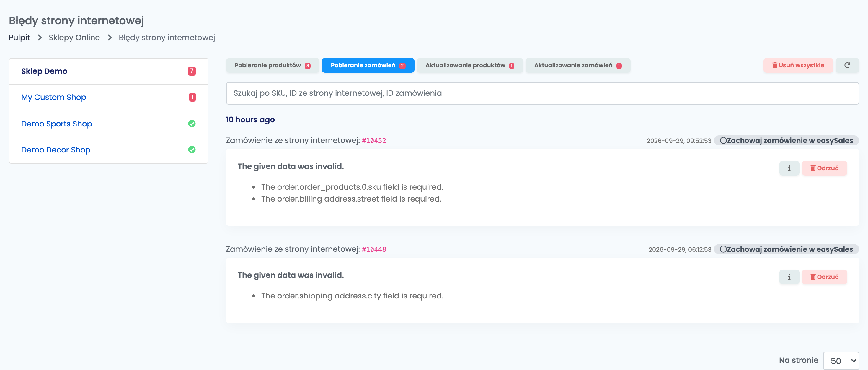Click Odrzuć for order #10448
This screenshot has height=370, width=868.
click(x=824, y=277)
